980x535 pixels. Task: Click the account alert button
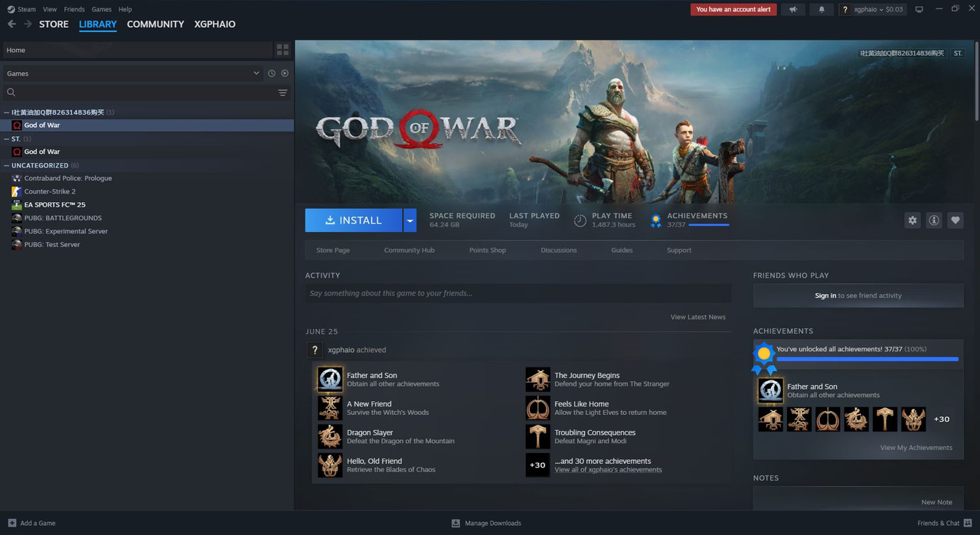click(x=733, y=9)
